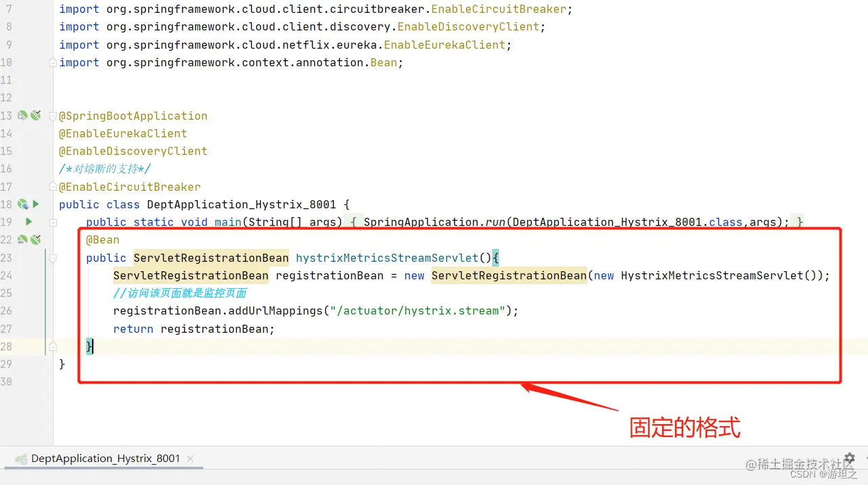The width and height of the screenshot is (868, 485).
Task: Click the main method name
Action: pos(228,222)
